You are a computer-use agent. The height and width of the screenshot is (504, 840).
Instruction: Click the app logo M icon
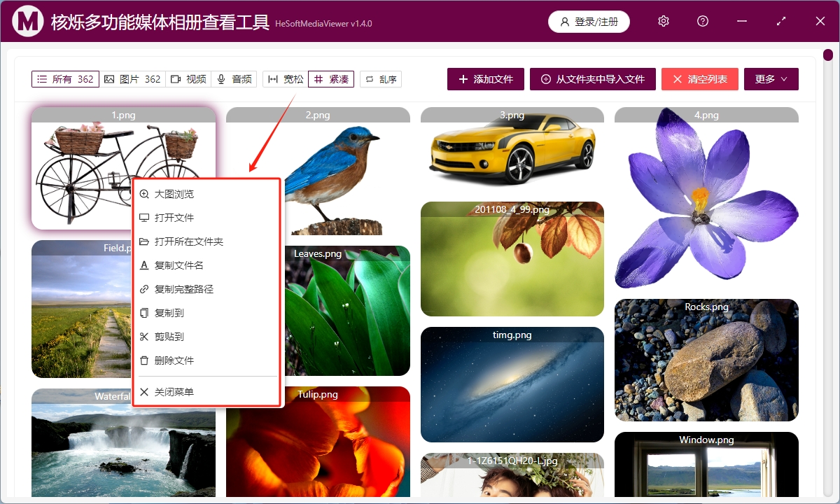point(27,21)
